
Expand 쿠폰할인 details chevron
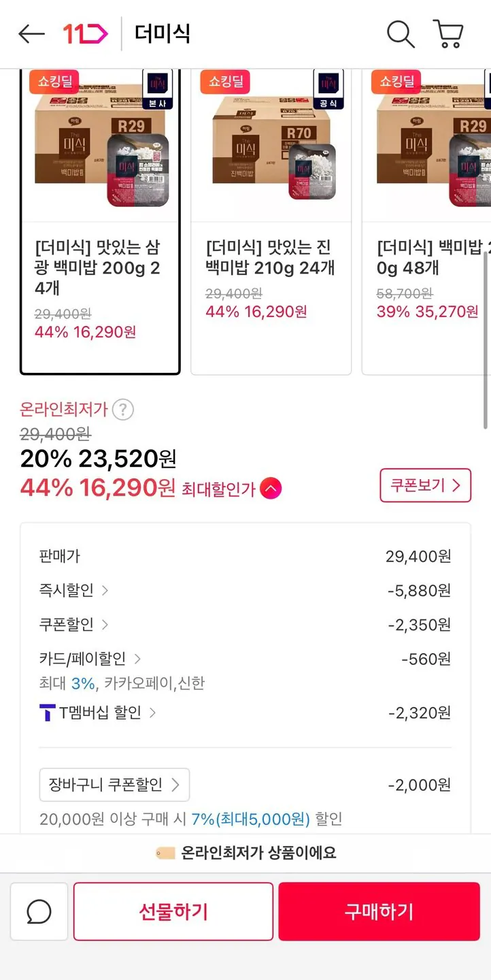[x=105, y=625]
